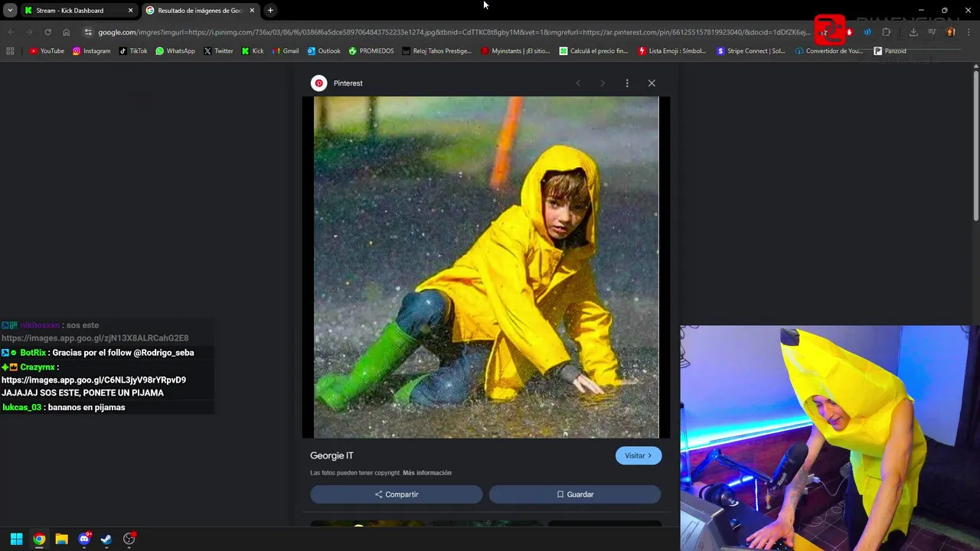Click the Visitar button
This screenshot has width=980, height=551.
click(639, 456)
